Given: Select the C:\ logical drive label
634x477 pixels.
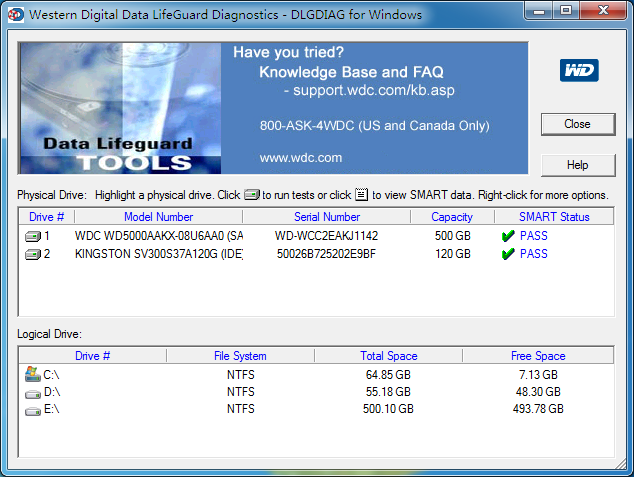Looking at the screenshot, I should click(51, 375).
